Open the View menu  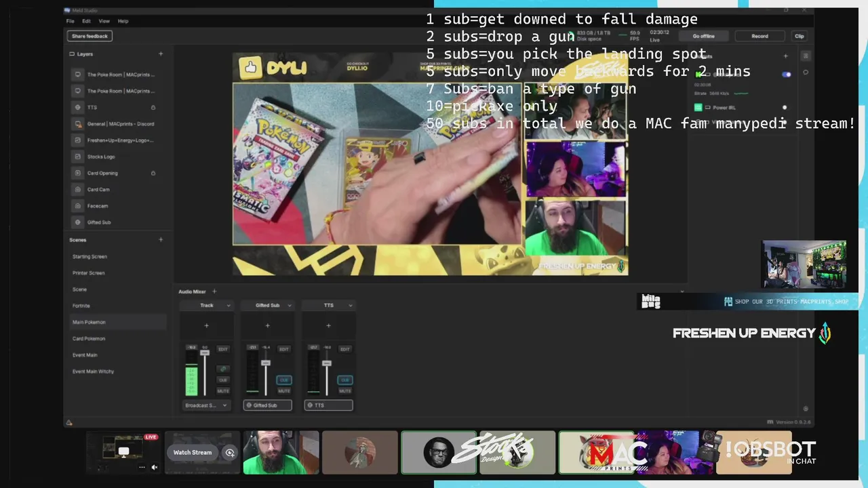click(x=104, y=21)
